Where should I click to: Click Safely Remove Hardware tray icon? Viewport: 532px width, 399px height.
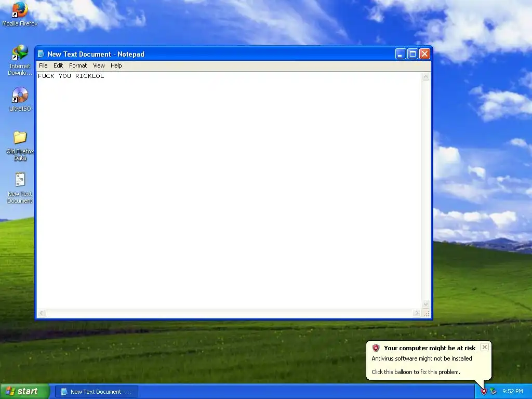[493, 392]
